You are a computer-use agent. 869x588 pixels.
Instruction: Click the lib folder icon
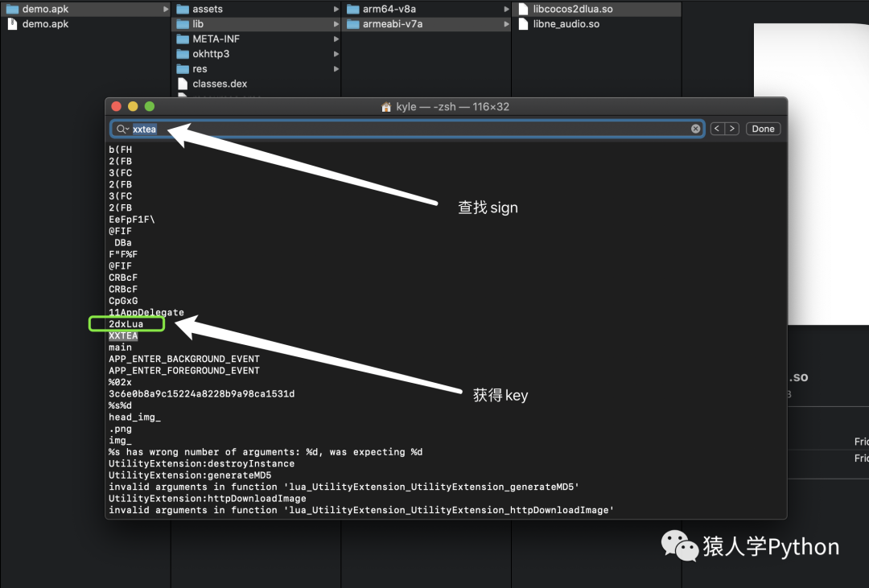point(183,24)
